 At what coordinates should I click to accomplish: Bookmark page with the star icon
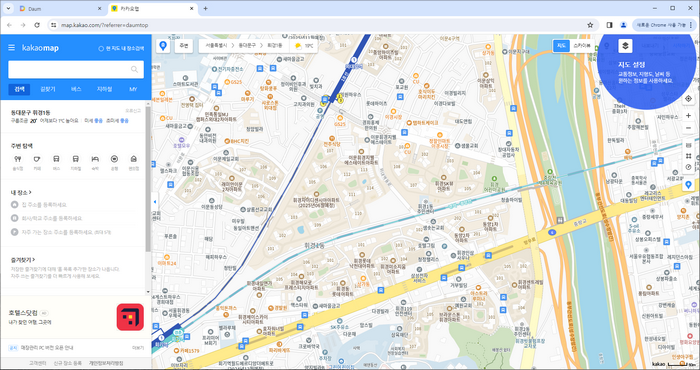pos(590,25)
